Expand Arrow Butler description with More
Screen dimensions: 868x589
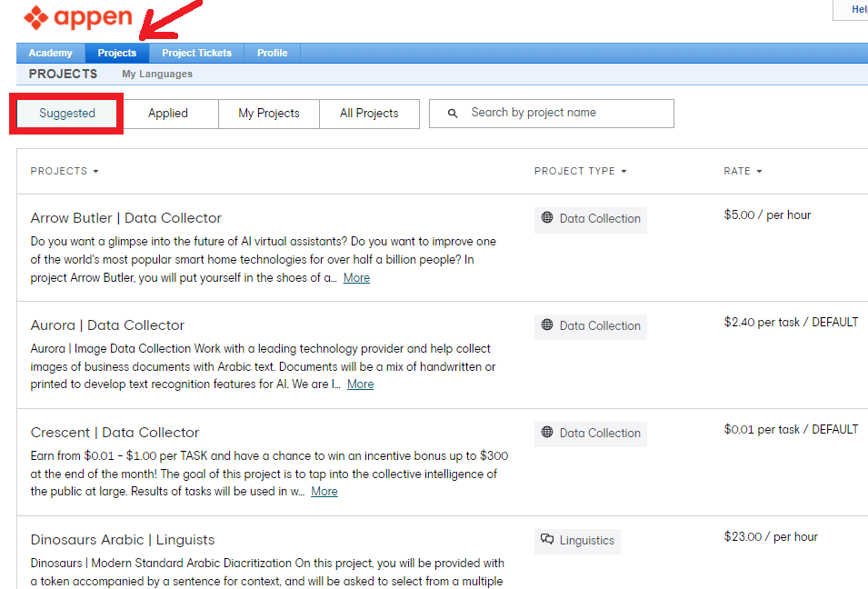pos(356,278)
